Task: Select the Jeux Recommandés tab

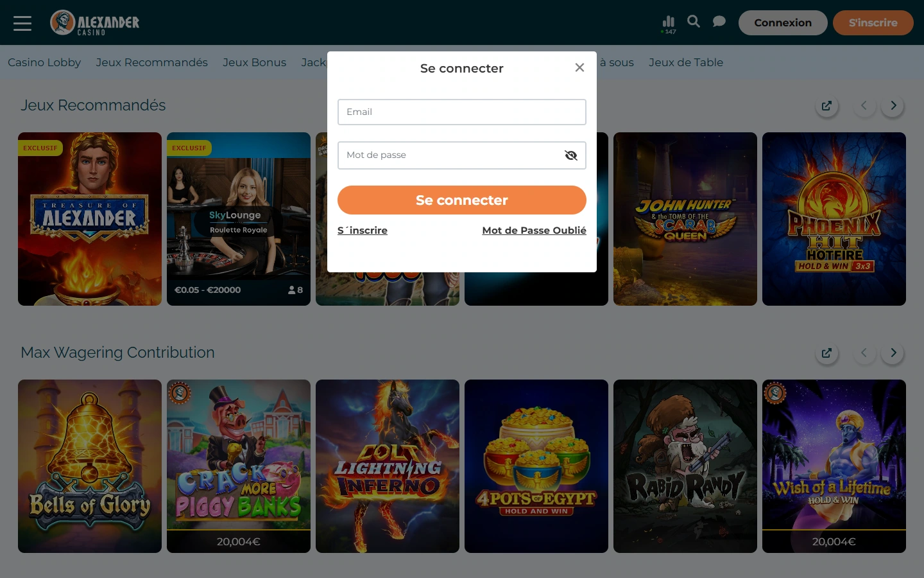Action: 152,62
